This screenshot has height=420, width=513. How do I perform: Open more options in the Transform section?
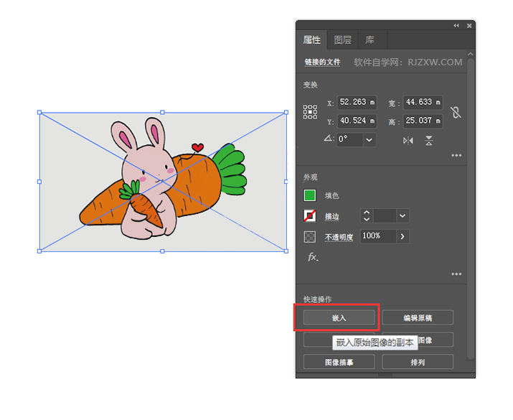point(456,155)
